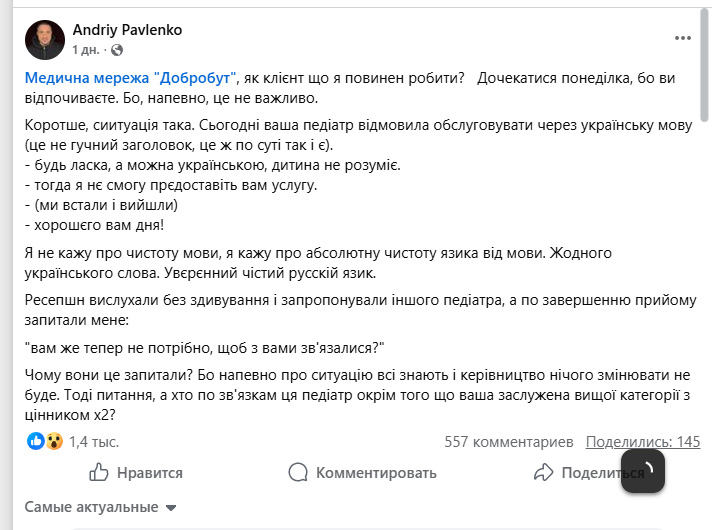
Task: Click the dark loading spinner square
Action: click(x=643, y=470)
